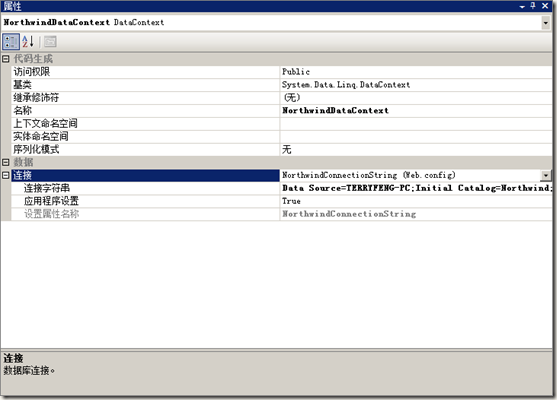Click the empty entity namespace value field

coord(416,136)
